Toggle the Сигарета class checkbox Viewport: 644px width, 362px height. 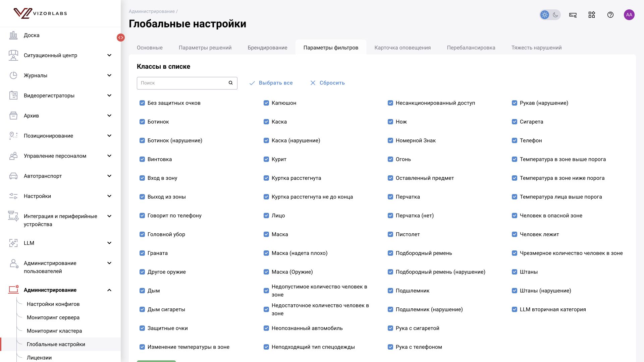click(515, 122)
